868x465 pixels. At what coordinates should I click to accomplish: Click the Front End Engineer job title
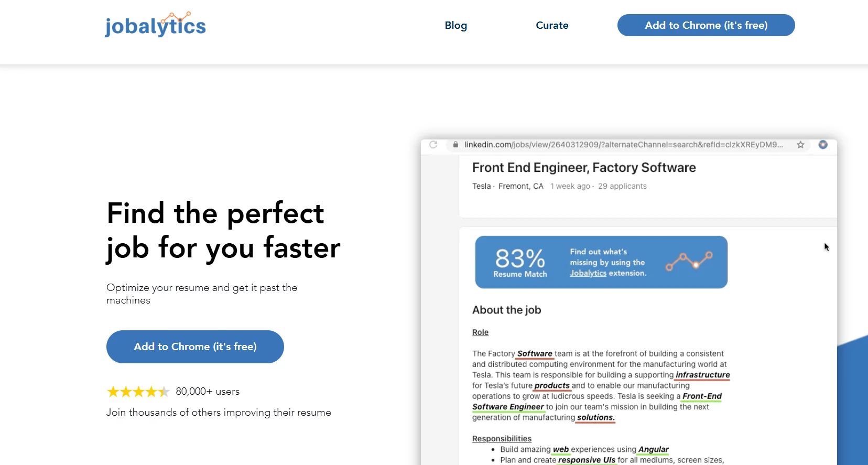[583, 168]
